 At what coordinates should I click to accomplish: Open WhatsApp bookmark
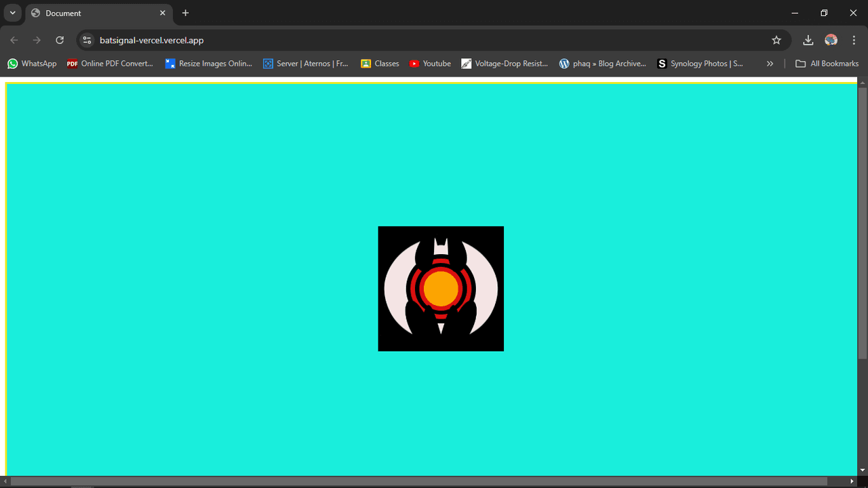[32, 64]
